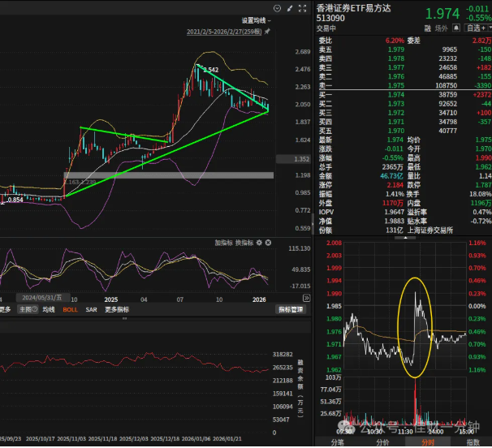Click the 涨停 limit-up price 2.184

click(x=395, y=185)
